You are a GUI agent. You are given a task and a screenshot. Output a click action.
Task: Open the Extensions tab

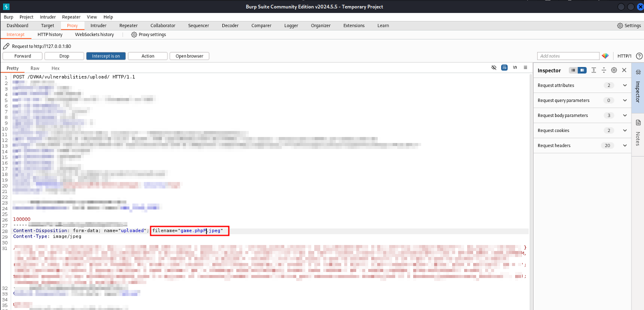pyautogui.click(x=354, y=25)
